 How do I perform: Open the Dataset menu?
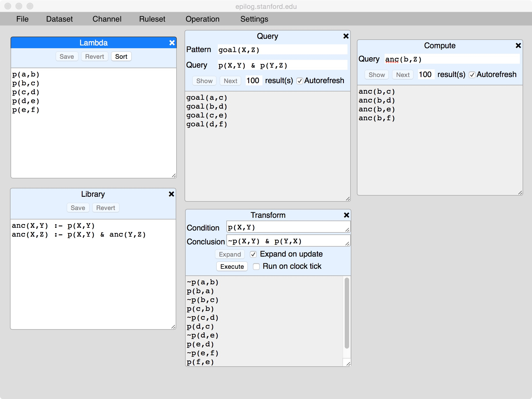tap(59, 19)
